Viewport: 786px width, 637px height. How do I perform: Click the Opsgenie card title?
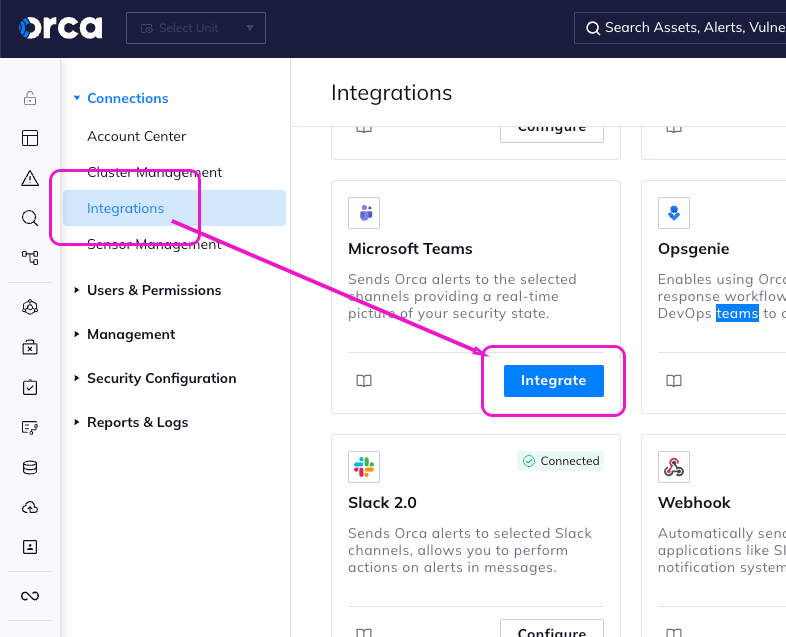point(693,249)
